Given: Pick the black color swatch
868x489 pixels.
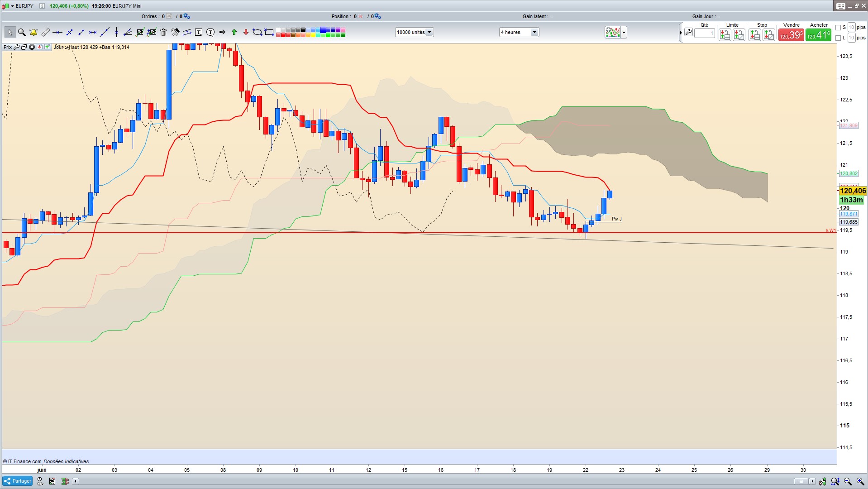Looking at the screenshot, I should 303,30.
